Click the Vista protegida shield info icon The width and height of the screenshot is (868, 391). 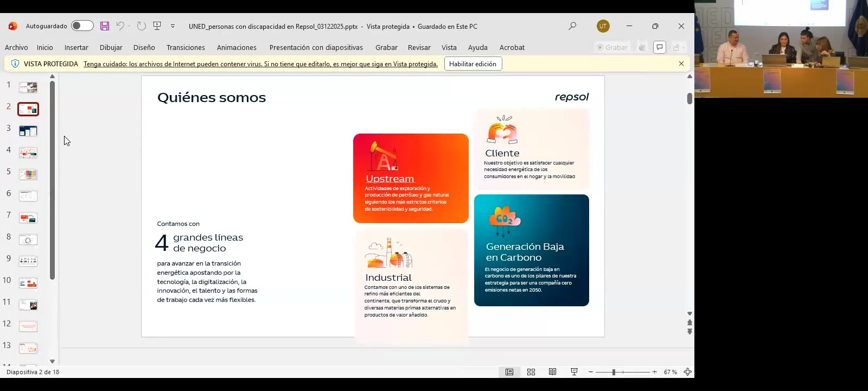click(15, 64)
